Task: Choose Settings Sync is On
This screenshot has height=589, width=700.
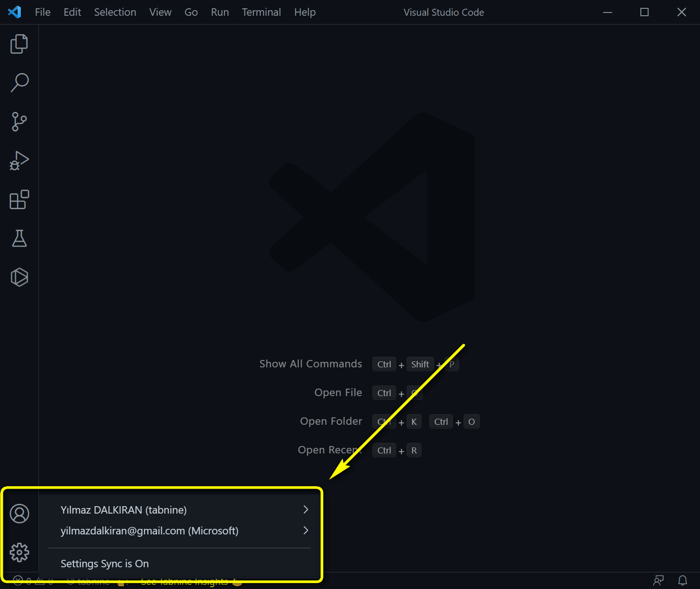Action: click(180, 564)
